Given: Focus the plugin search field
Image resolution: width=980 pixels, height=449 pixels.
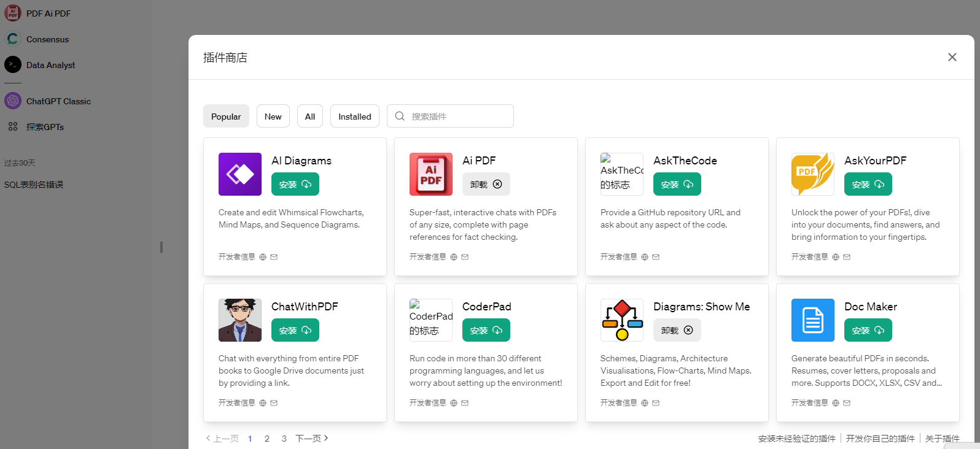Looking at the screenshot, I should coord(450,116).
